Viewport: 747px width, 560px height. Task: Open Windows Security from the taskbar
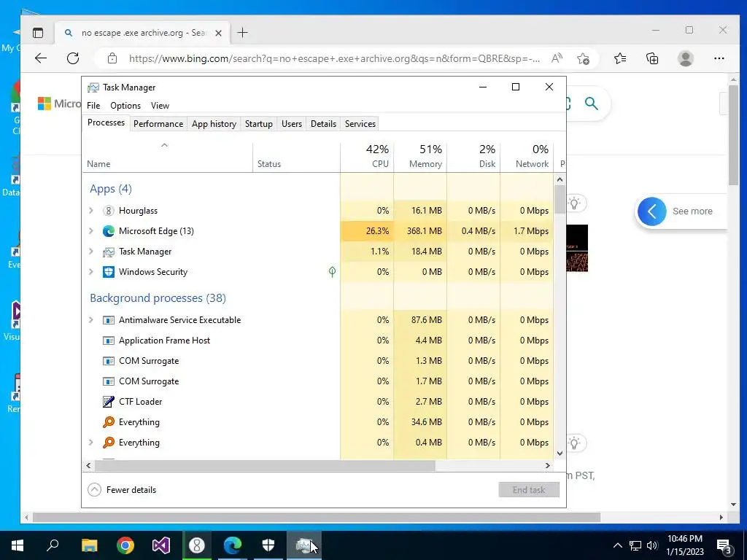(268, 545)
